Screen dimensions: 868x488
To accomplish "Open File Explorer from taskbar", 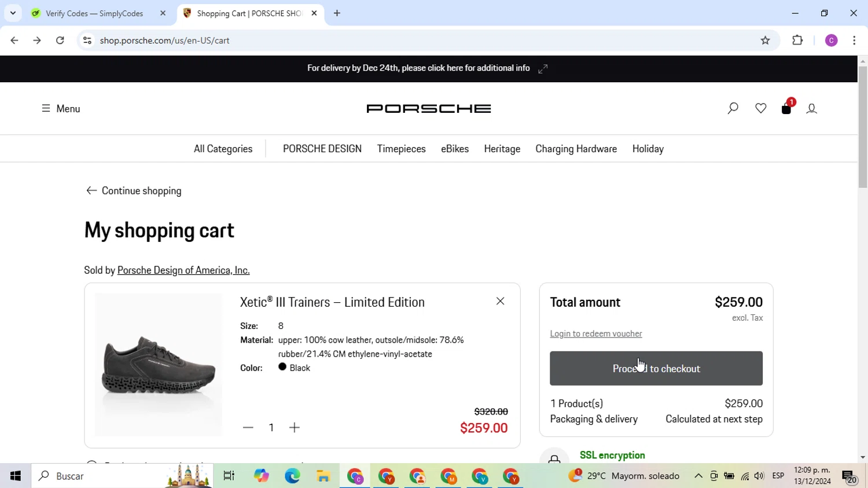I will pyautogui.click(x=323, y=476).
